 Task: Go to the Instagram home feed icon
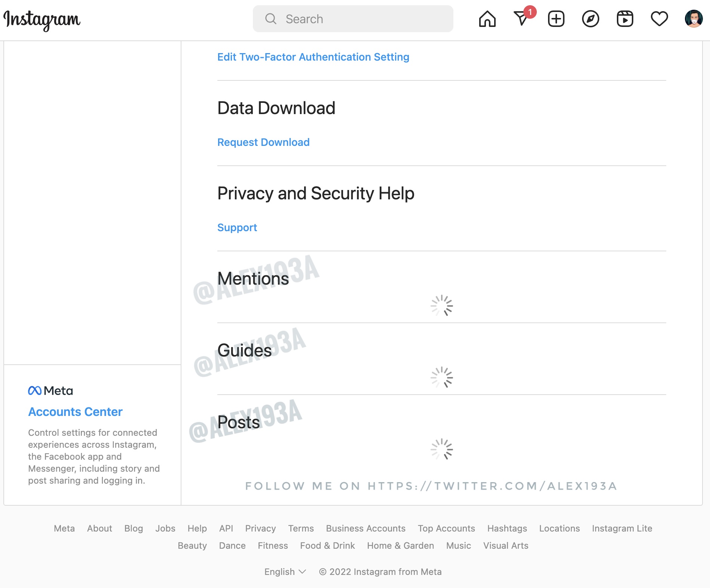click(x=487, y=19)
